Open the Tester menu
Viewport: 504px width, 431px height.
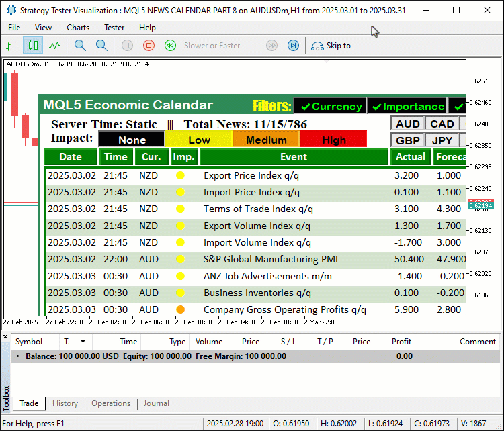coord(114,28)
